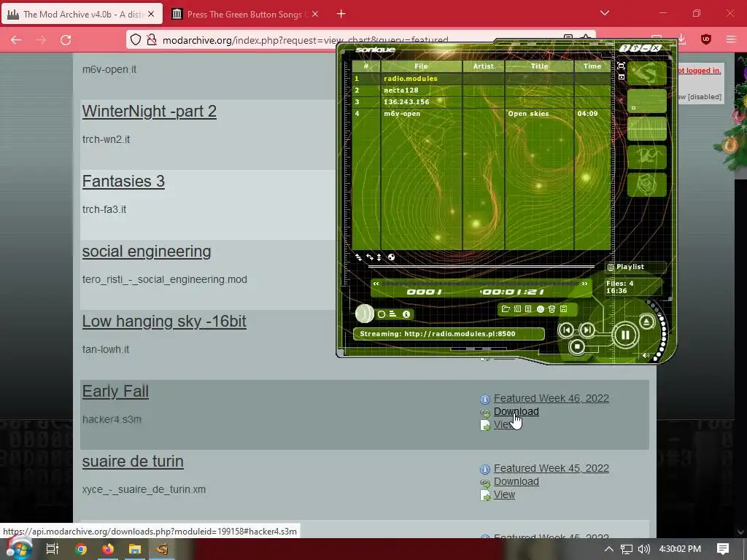The height and width of the screenshot is (560, 747).
Task: Open the waveform visual thumbnail in Sonique
Action: (646, 128)
